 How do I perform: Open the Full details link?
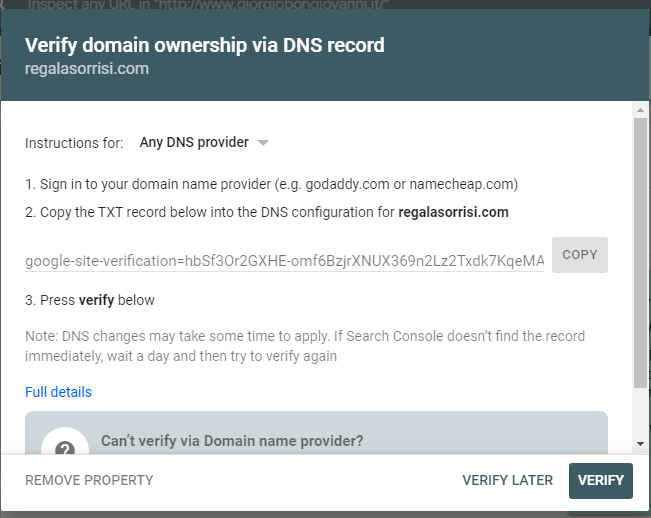[x=59, y=392]
